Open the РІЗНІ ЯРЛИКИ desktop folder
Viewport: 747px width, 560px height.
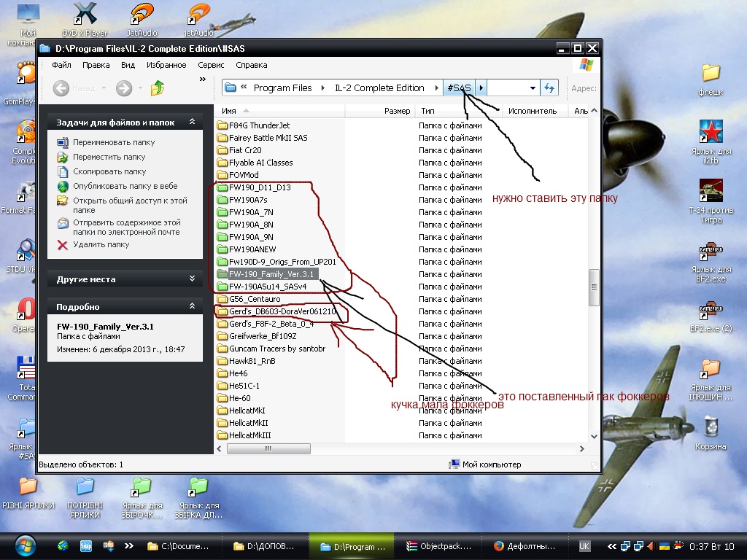pos(28,493)
